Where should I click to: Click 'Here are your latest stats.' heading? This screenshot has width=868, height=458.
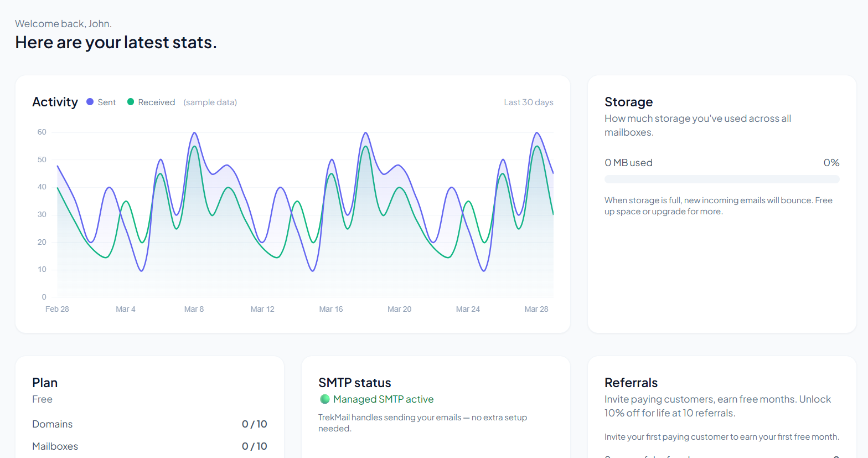[116, 43]
